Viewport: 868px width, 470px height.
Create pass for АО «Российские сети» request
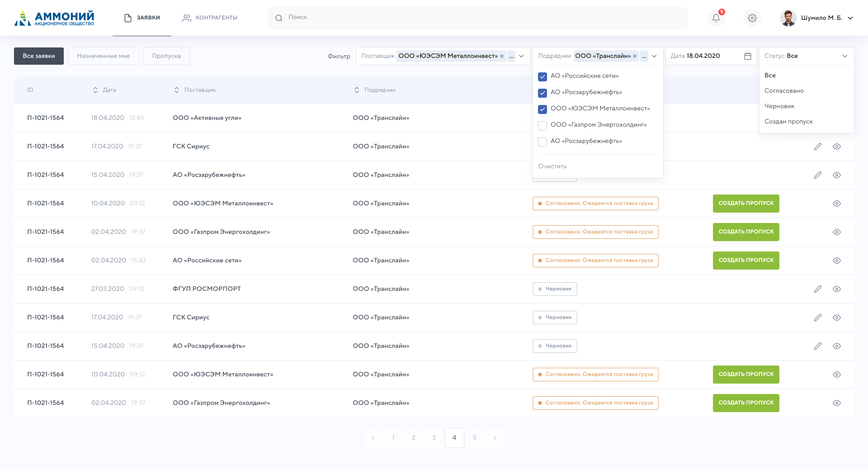click(746, 261)
